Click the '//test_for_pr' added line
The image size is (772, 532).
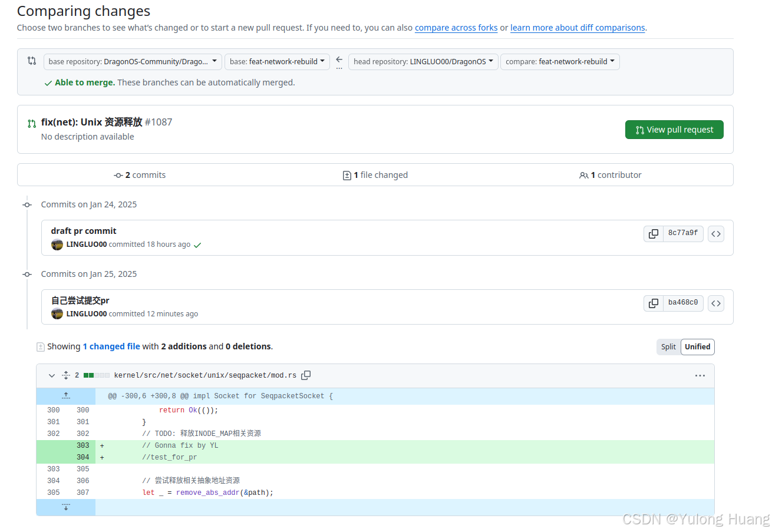[x=170, y=458]
